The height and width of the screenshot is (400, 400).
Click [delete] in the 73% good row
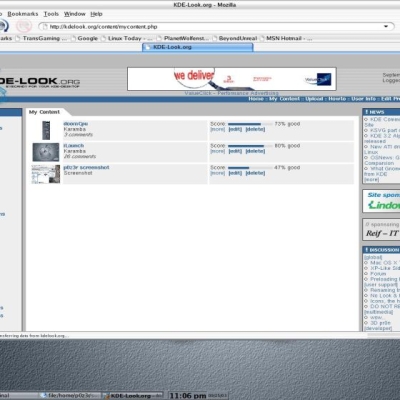tap(255, 129)
